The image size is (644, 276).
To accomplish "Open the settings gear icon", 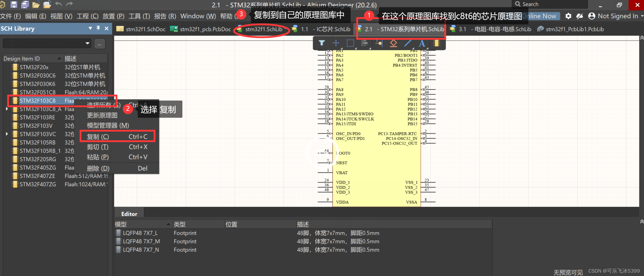I will pyautogui.click(x=568, y=16).
